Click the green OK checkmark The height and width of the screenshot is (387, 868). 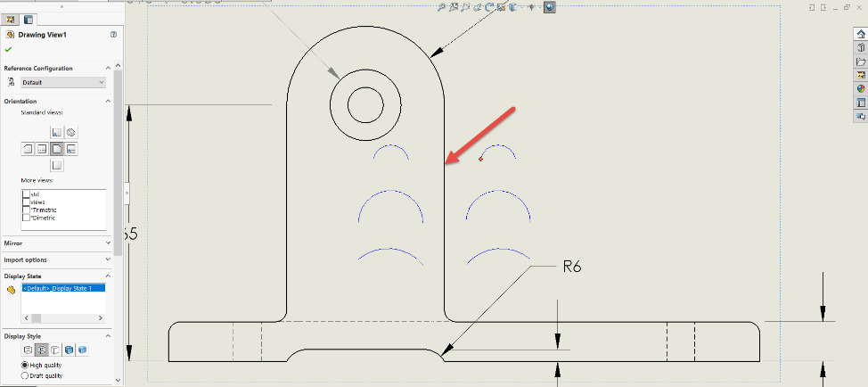click(x=8, y=49)
